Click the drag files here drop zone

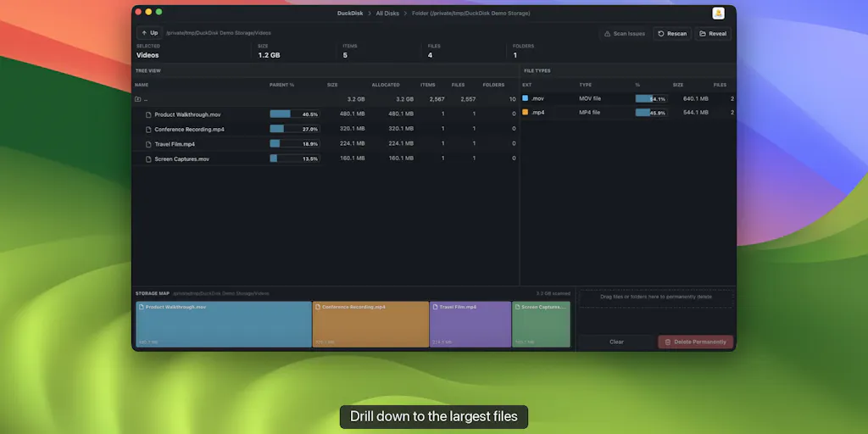click(x=656, y=298)
